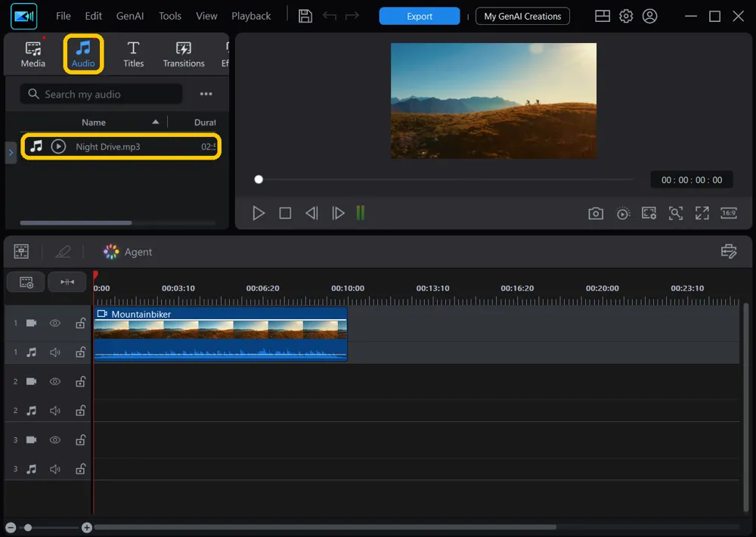Viewport: 756px width, 537px height.
Task: Enter fullscreen preview mode
Action: click(x=702, y=213)
